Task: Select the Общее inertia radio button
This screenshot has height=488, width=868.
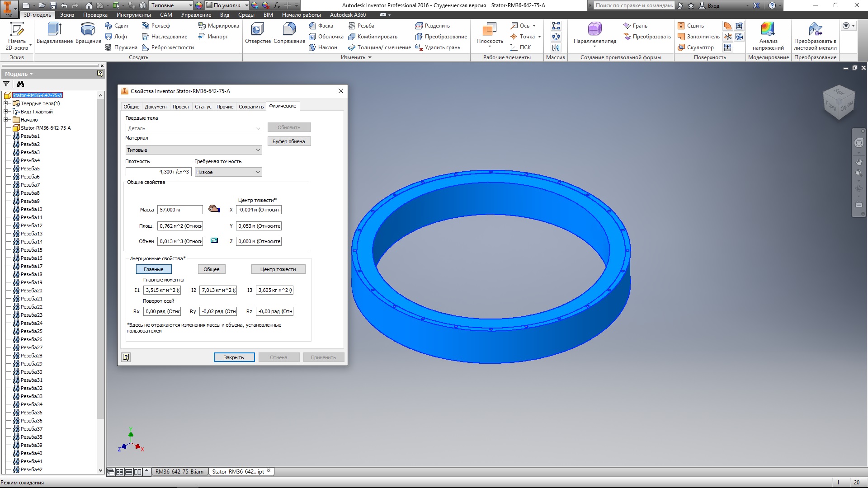Action: (211, 269)
